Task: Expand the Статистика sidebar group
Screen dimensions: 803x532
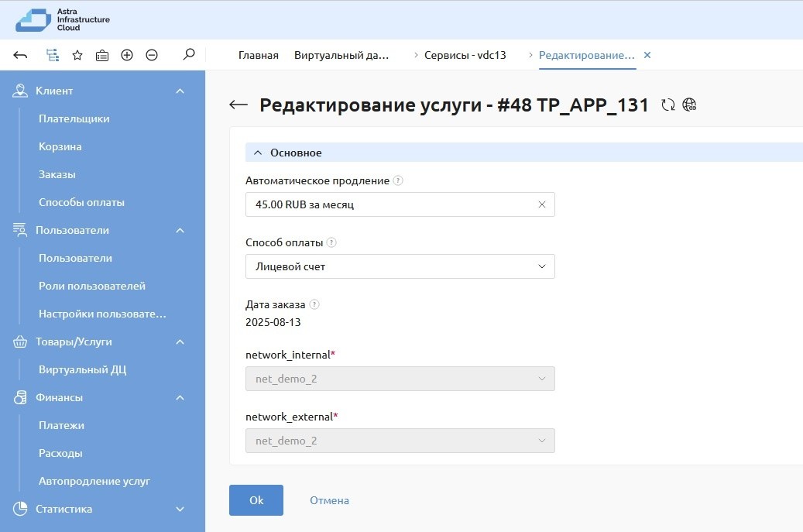Action: [180, 509]
